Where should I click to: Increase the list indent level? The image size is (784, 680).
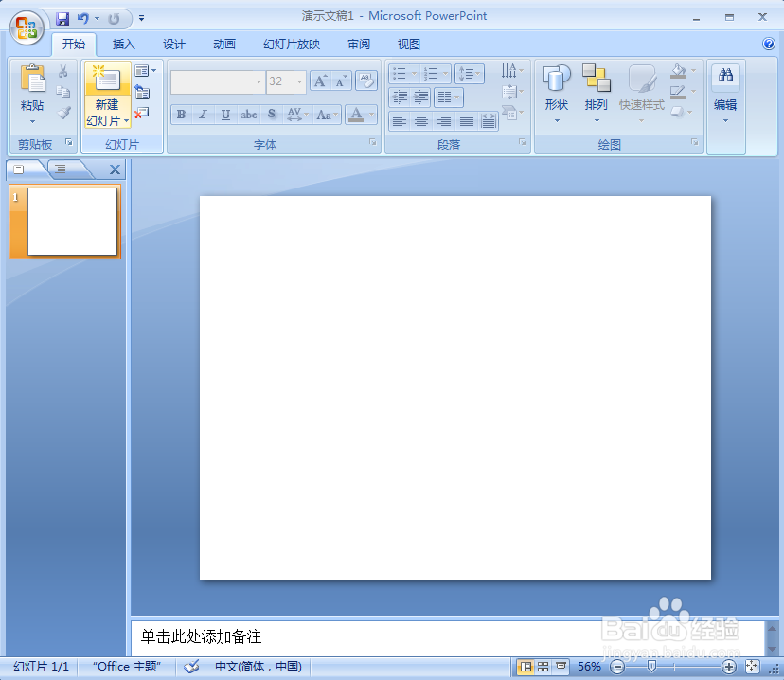click(x=421, y=97)
